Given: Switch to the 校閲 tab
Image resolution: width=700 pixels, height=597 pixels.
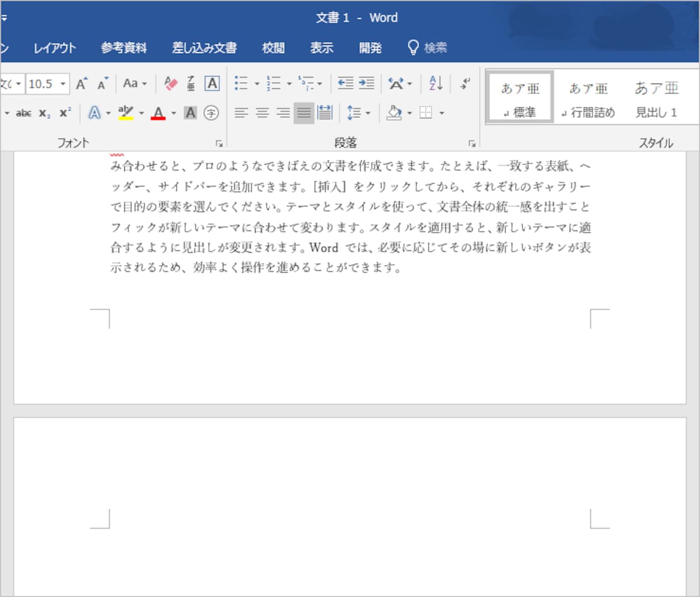Looking at the screenshot, I should 274,48.
